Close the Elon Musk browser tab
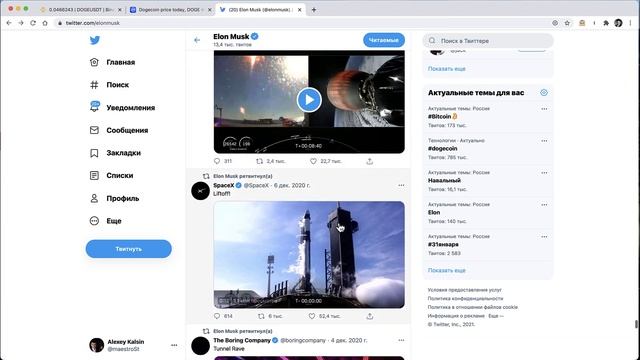 click(x=299, y=9)
